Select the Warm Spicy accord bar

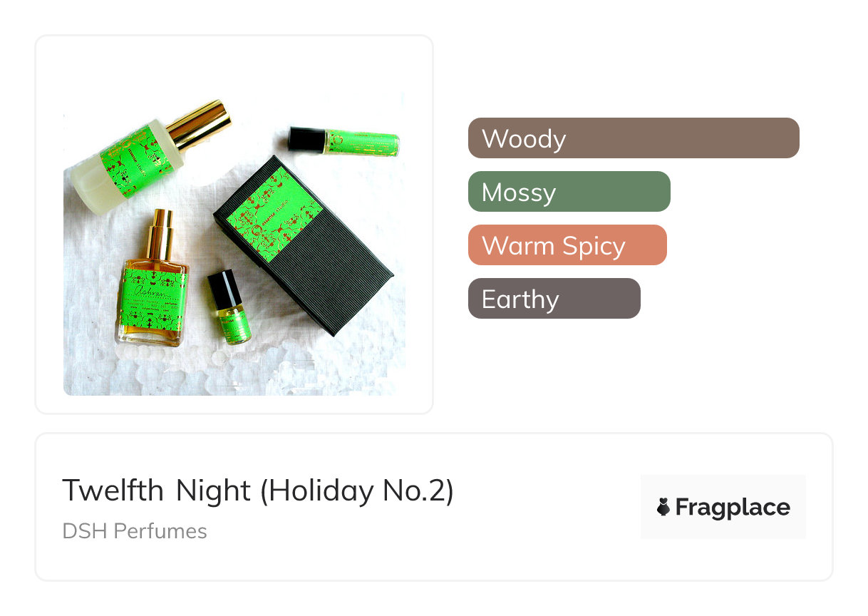(x=567, y=245)
